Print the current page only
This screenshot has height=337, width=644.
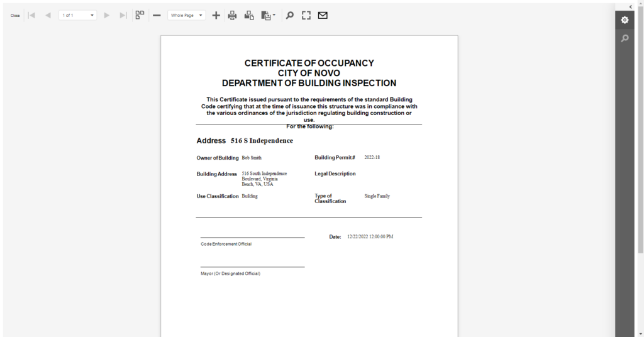click(x=249, y=16)
